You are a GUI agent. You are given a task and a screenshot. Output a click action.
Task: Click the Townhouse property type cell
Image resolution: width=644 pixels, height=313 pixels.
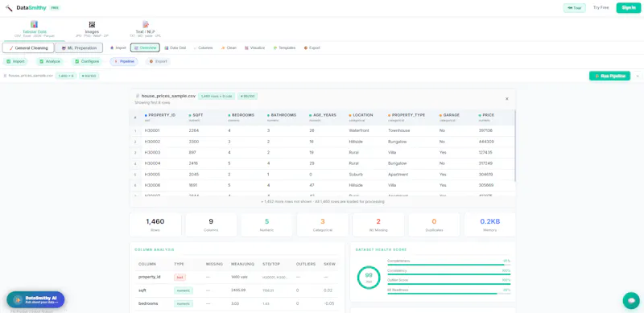pos(398,130)
